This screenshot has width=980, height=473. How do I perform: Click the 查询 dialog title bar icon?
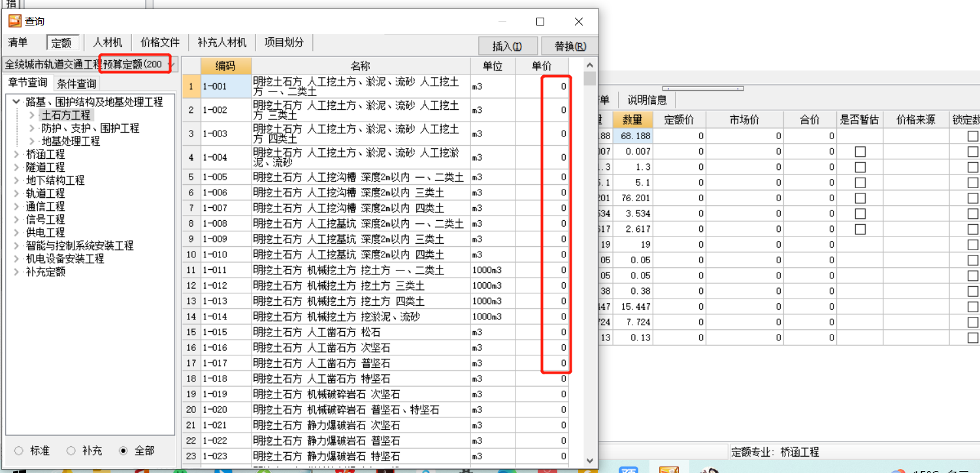[x=14, y=22]
